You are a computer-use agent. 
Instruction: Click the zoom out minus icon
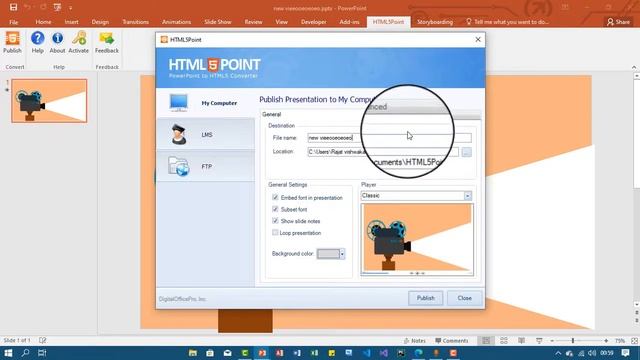pos(552,341)
